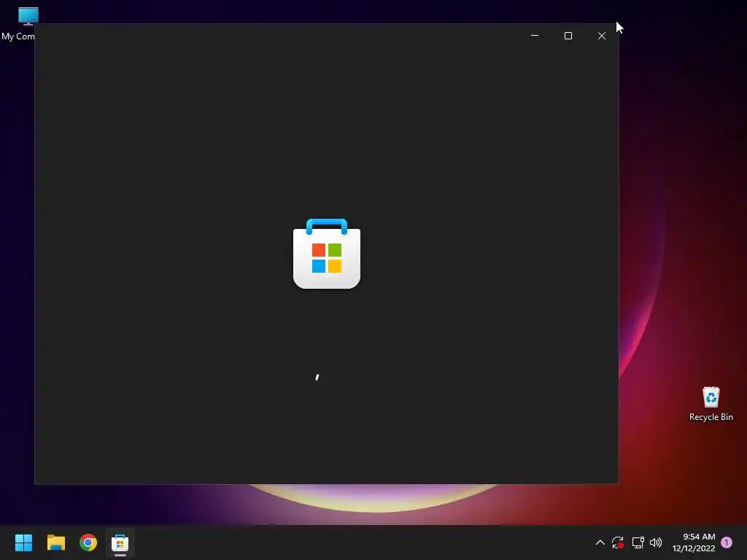
Task: Open the Windows Start menu
Action: pyautogui.click(x=23, y=542)
